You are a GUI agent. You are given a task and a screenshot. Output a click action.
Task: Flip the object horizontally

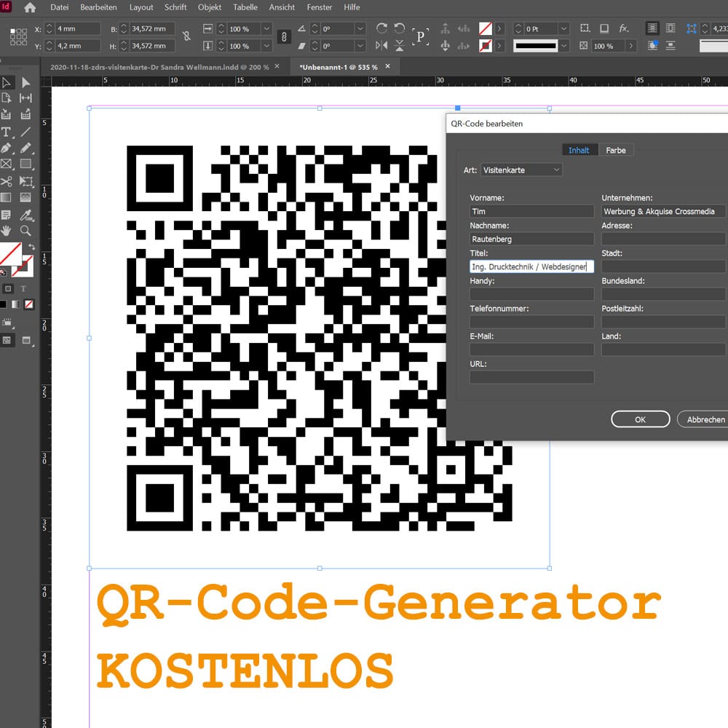coord(381,45)
